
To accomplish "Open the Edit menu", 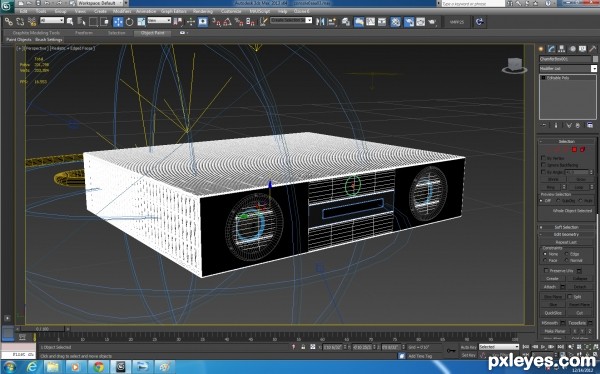I will pyautogui.click(x=23, y=11).
